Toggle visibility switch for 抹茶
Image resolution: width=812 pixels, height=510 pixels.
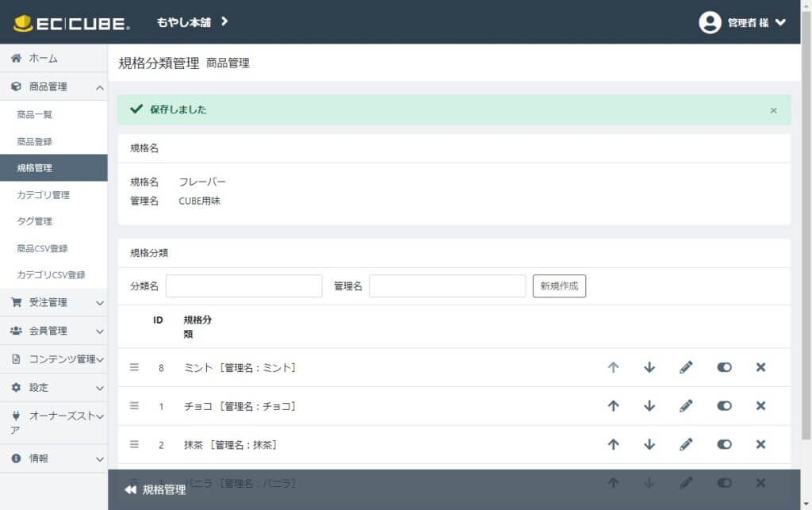pos(724,444)
